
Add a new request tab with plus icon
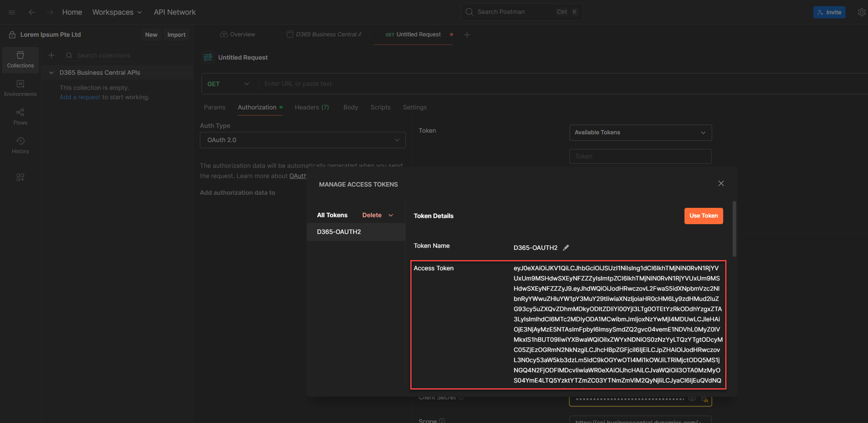(x=467, y=35)
